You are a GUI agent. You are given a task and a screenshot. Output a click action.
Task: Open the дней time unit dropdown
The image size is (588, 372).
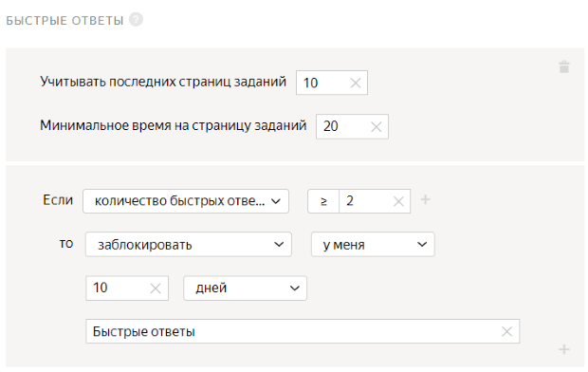coord(245,288)
